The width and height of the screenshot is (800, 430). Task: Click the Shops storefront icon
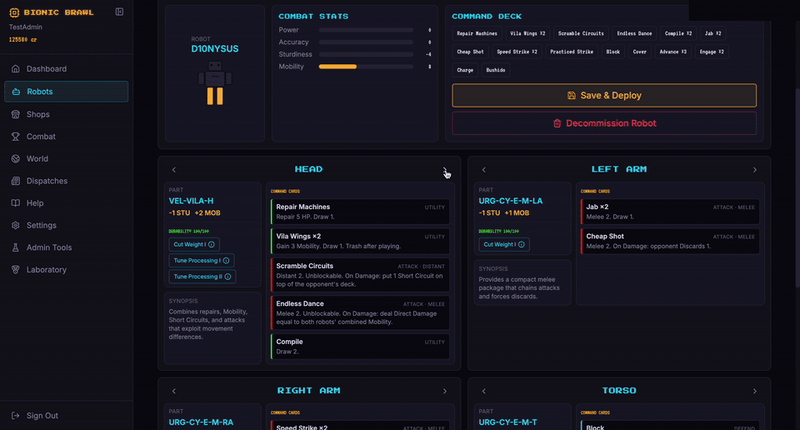(16, 114)
